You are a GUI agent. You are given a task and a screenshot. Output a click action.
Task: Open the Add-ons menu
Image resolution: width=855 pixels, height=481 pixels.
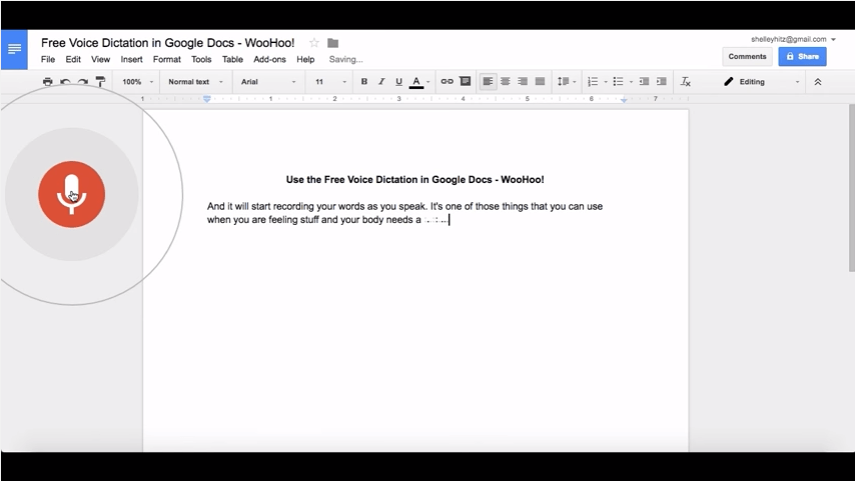click(x=269, y=59)
